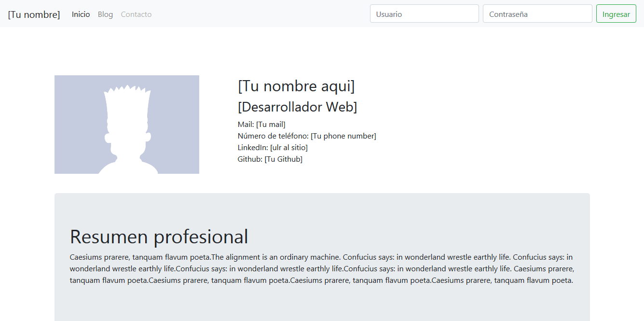The height and width of the screenshot is (321, 644).
Task: Go to the Blog nav item
Action: 105,14
